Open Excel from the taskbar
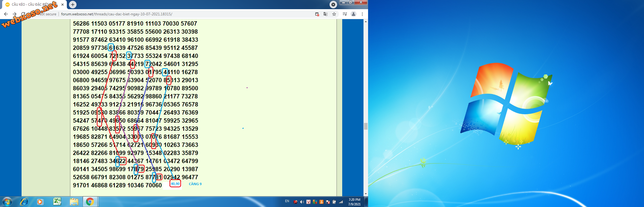644x207 pixels. (x=57, y=202)
